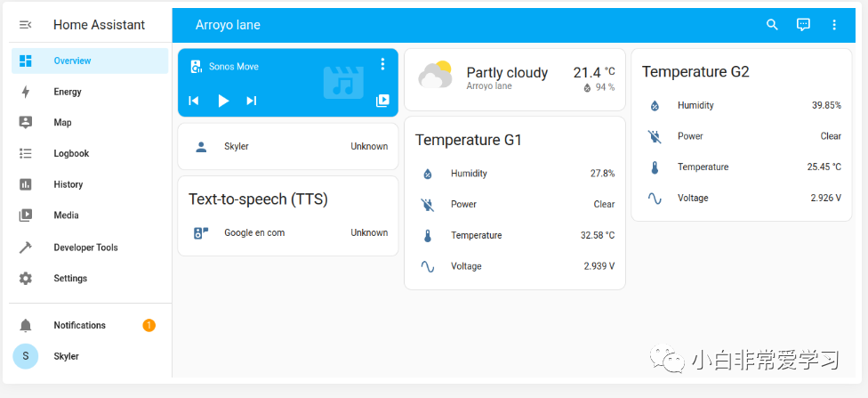This screenshot has width=868, height=398.
Task: Go to the Energy page
Action: click(x=90, y=92)
